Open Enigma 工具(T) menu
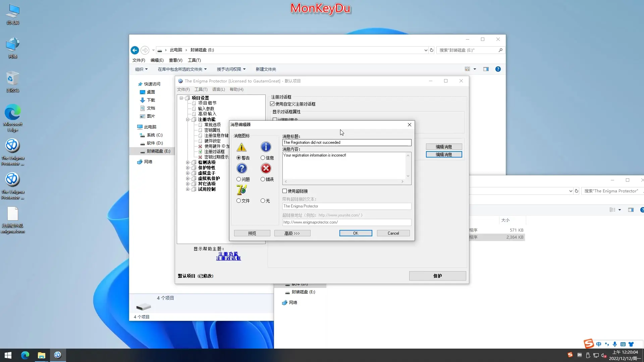The image size is (644, 362). (201, 89)
